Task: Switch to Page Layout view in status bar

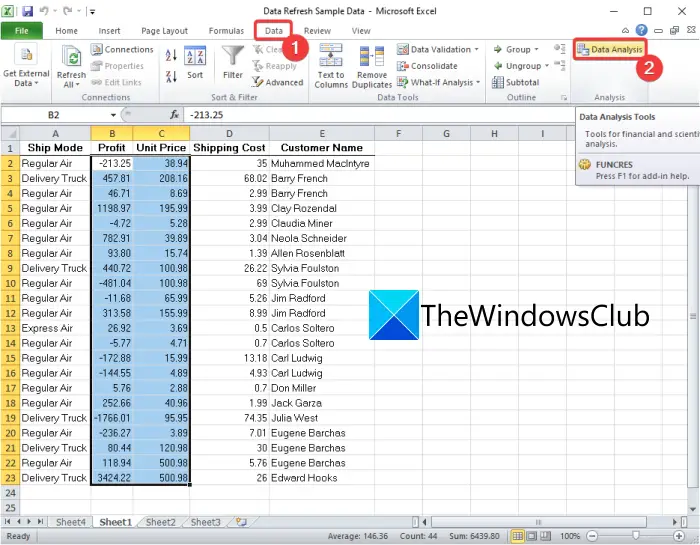Action: tap(532, 536)
